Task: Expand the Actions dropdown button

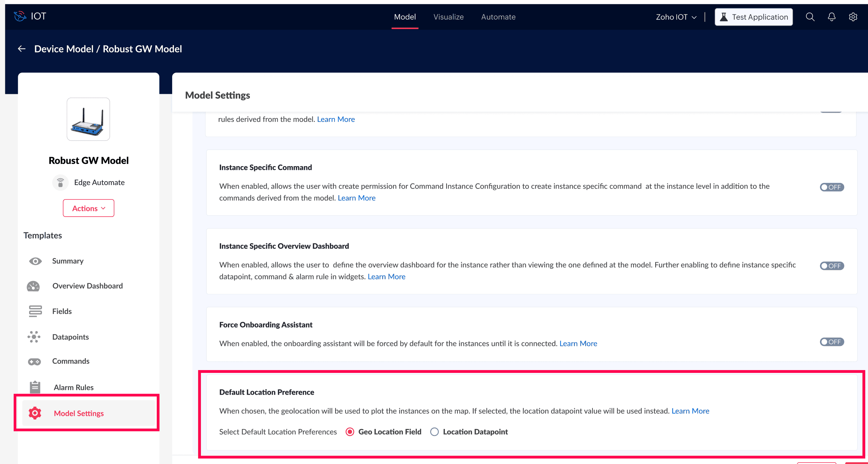Action: [x=89, y=208]
